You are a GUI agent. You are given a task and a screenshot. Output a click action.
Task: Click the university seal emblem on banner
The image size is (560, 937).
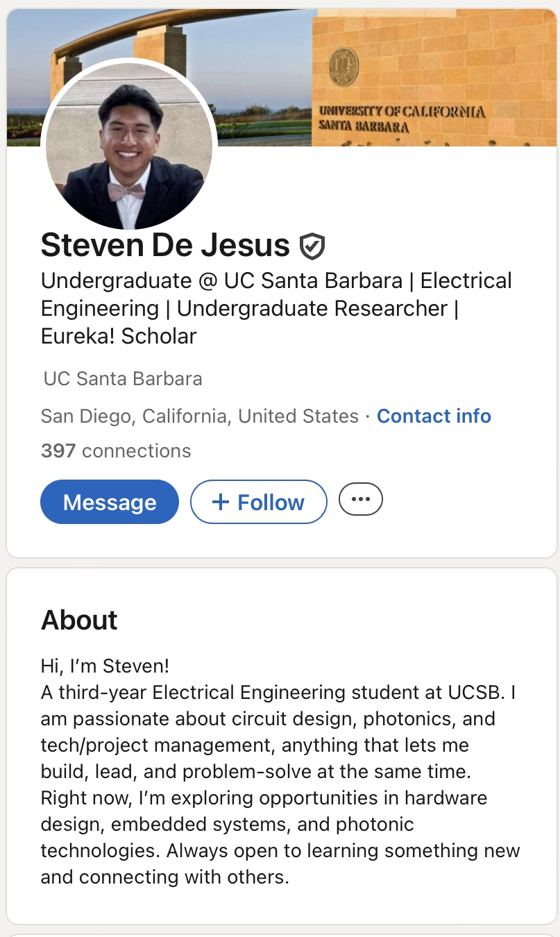343,67
